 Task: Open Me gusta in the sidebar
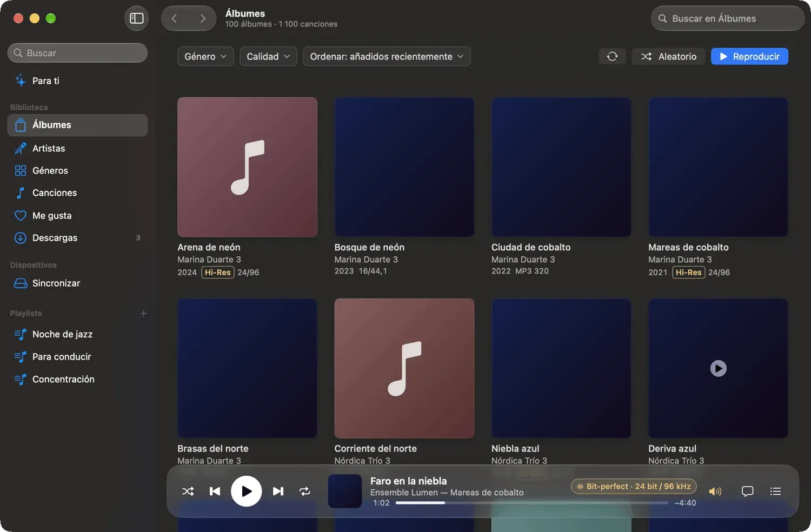[77, 215]
